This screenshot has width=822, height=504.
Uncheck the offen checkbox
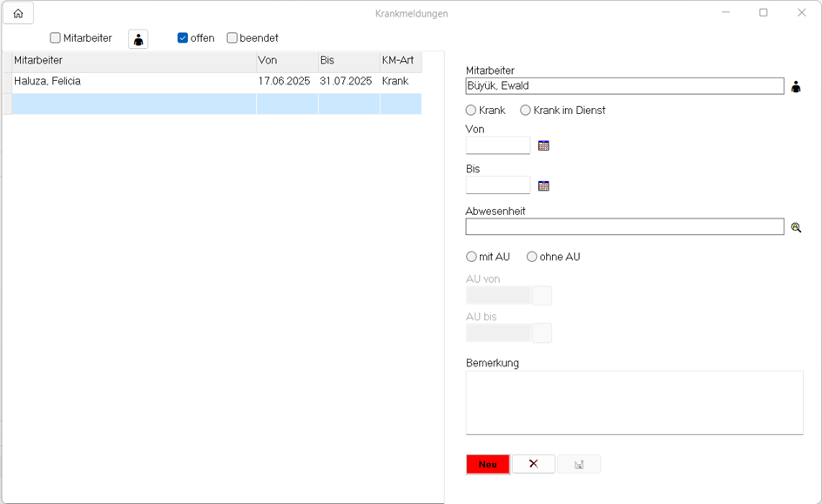coord(183,38)
